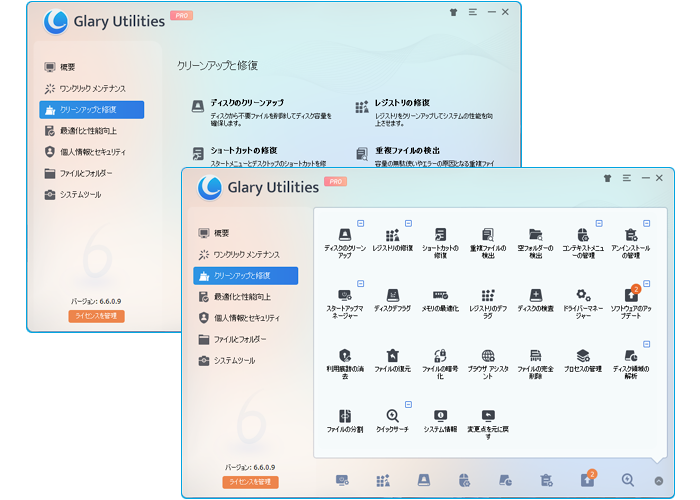Viewport: 700px width, 500px height.
Task: Toggle the blue minus box on レジストリの修復
Action: pos(408,223)
